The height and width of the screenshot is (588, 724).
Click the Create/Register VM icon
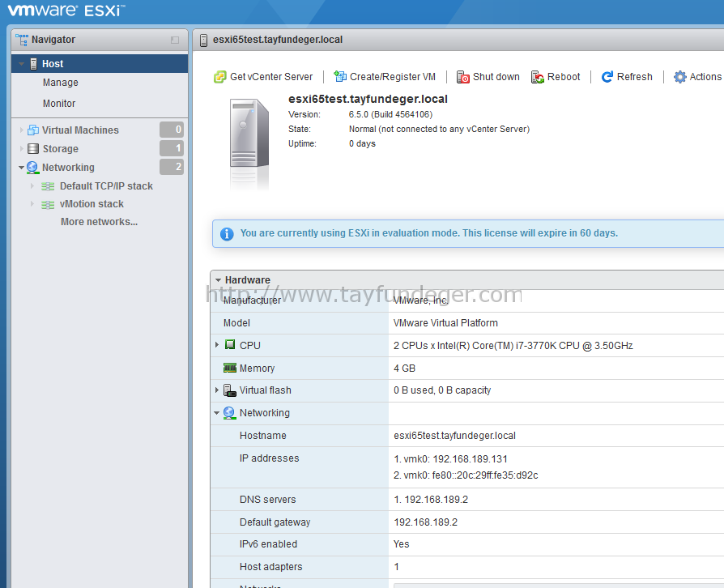point(340,77)
